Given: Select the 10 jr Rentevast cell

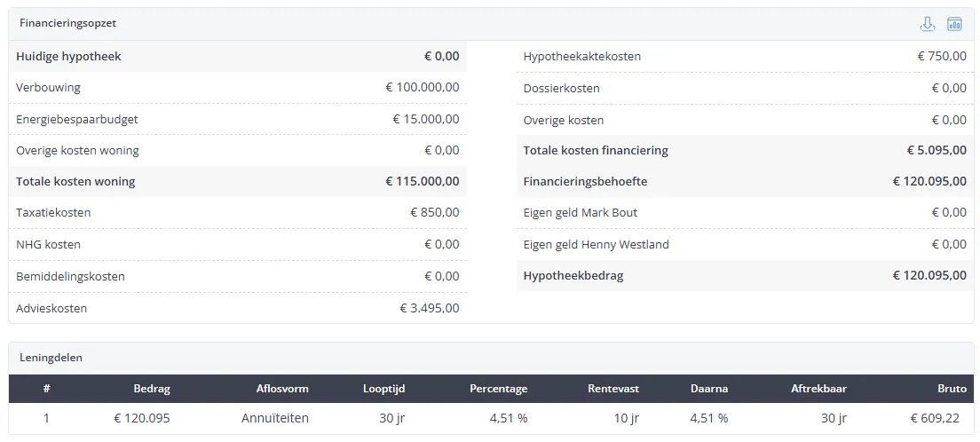Looking at the screenshot, I should click(626, 419).
